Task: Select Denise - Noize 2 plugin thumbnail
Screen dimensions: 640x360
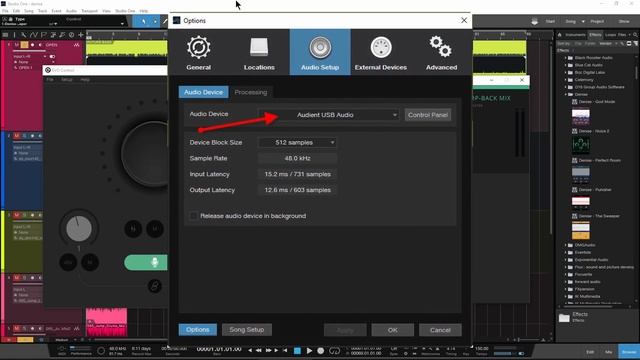Action: pos(580,145)
